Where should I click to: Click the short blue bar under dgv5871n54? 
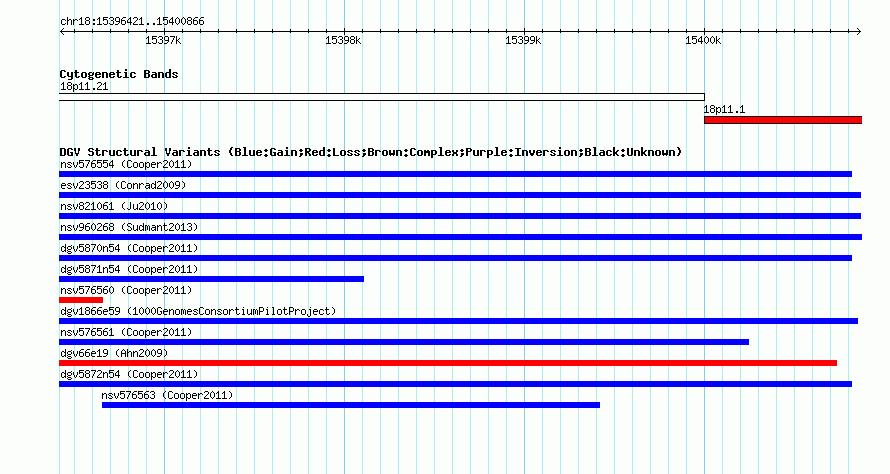point(211,279)
